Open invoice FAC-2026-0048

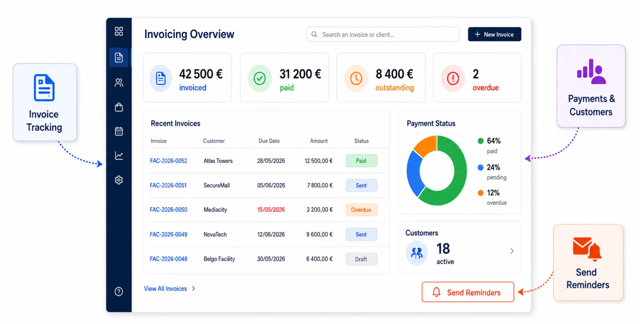coord(169,259)
